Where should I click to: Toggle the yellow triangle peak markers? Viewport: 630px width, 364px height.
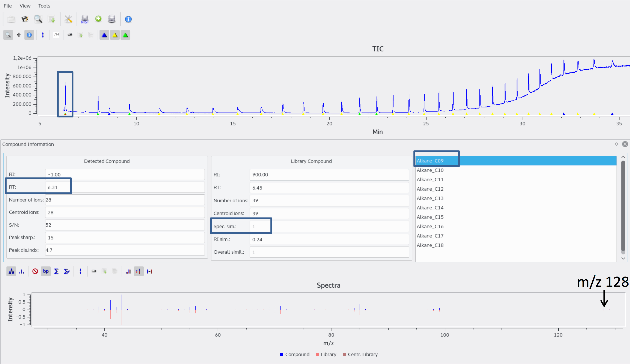115,35
